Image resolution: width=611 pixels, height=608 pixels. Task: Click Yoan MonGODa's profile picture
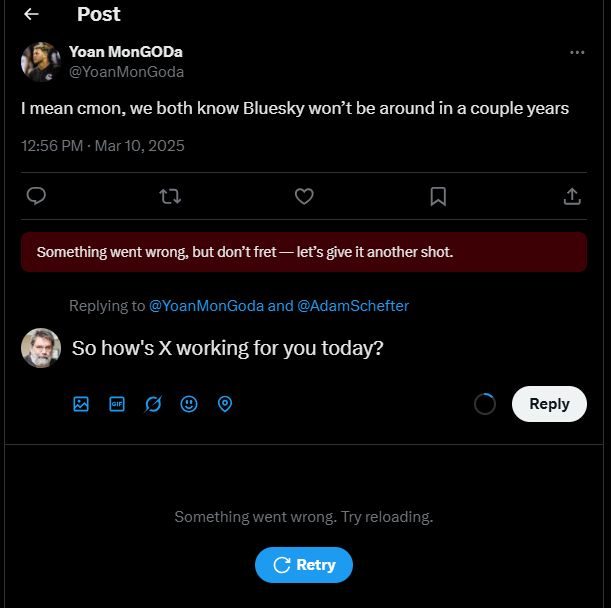41,62
